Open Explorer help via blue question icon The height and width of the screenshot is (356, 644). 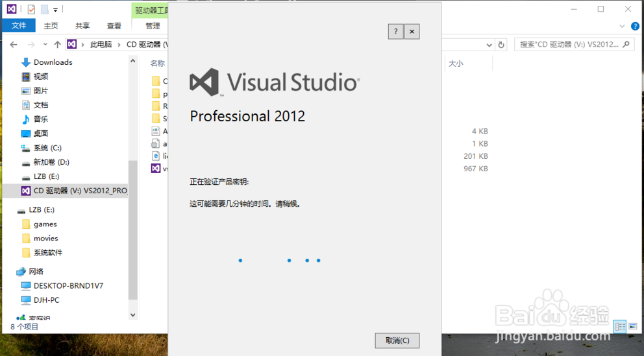[x=634, y=26]
